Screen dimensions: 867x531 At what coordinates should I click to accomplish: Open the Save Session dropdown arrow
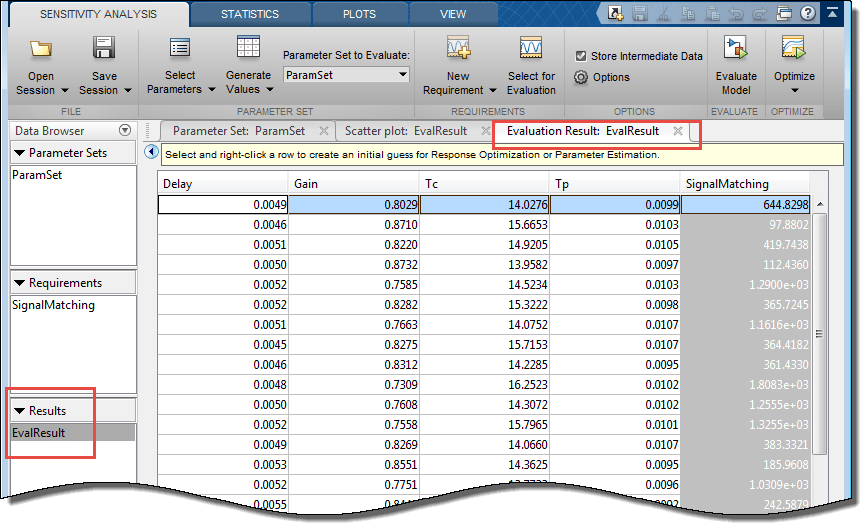point(128,90)
